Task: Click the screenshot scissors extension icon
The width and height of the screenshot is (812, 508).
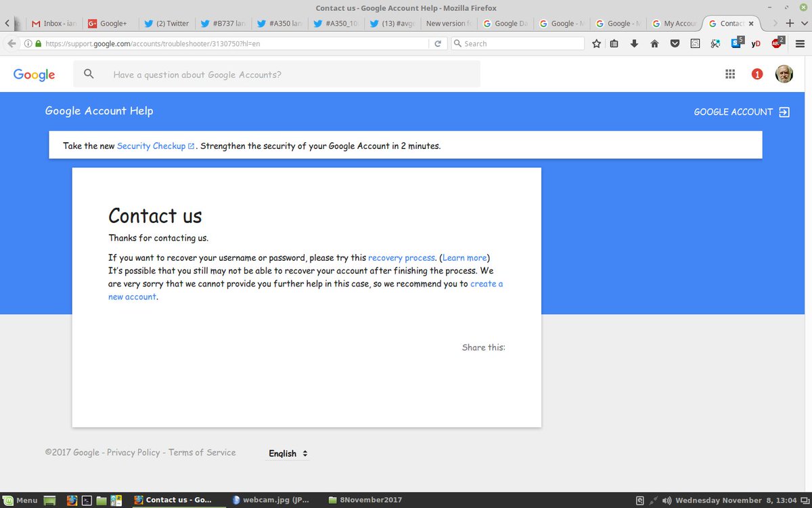Action: (x=715, y=43)
